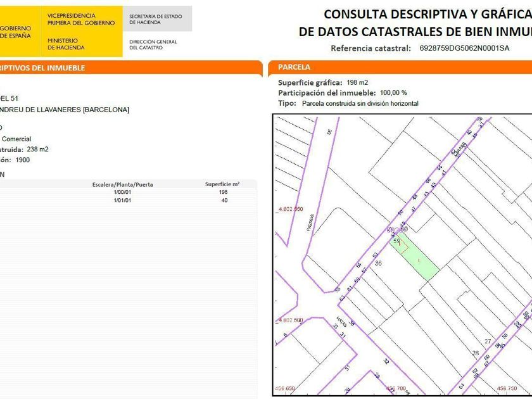Click the 'Escalera/Planta/Puerta' column header

point(122,185)
